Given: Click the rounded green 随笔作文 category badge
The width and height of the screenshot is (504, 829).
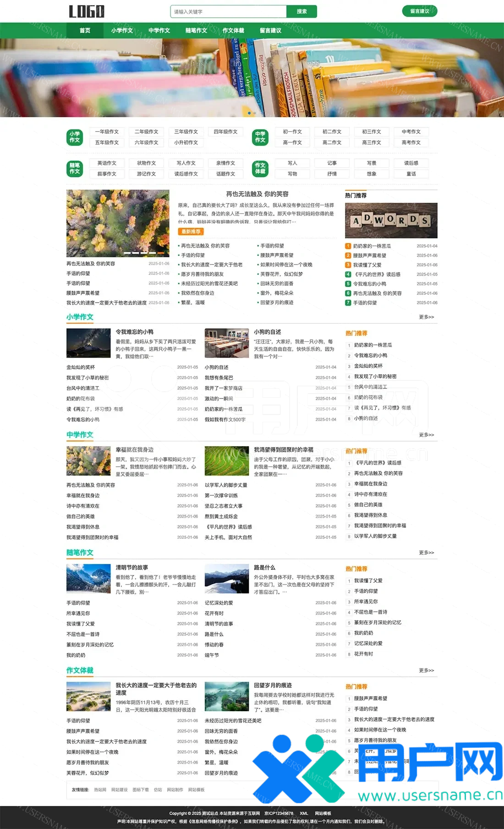Looking at the screenshot, I should click(x=75, y=168).
